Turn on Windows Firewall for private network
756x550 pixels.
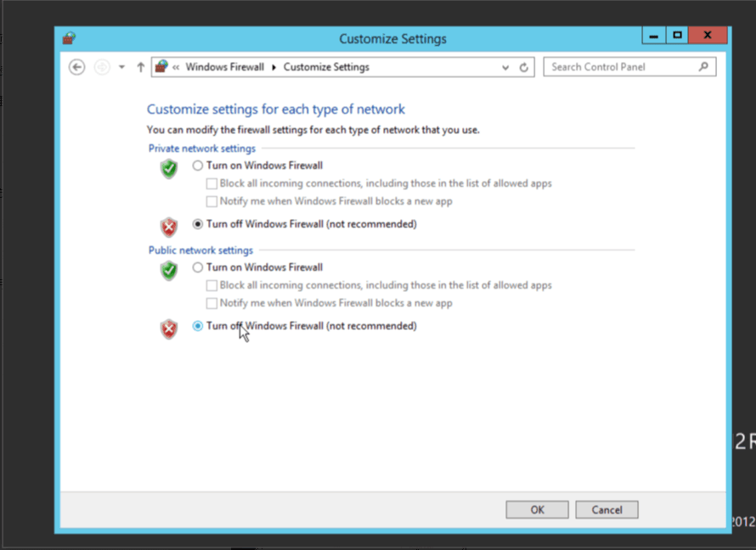tap(198, 166)
